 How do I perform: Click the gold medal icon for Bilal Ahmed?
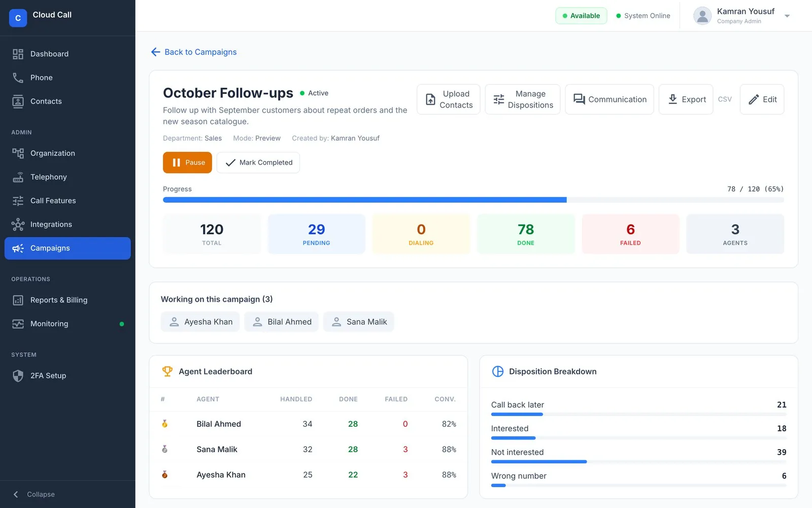coord(164,424)
